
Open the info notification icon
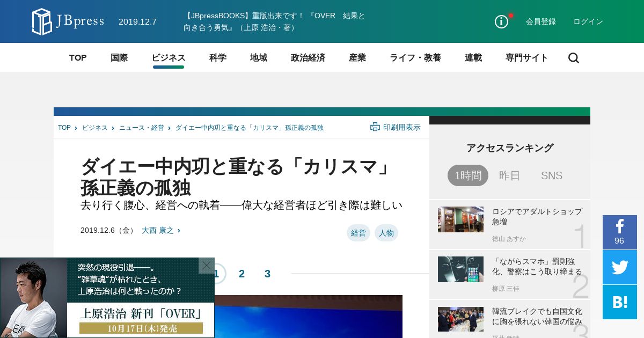coord(502,21)
